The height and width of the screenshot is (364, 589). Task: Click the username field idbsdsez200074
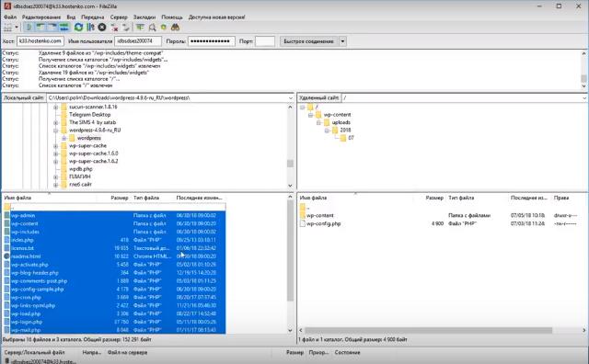(138, 41)
